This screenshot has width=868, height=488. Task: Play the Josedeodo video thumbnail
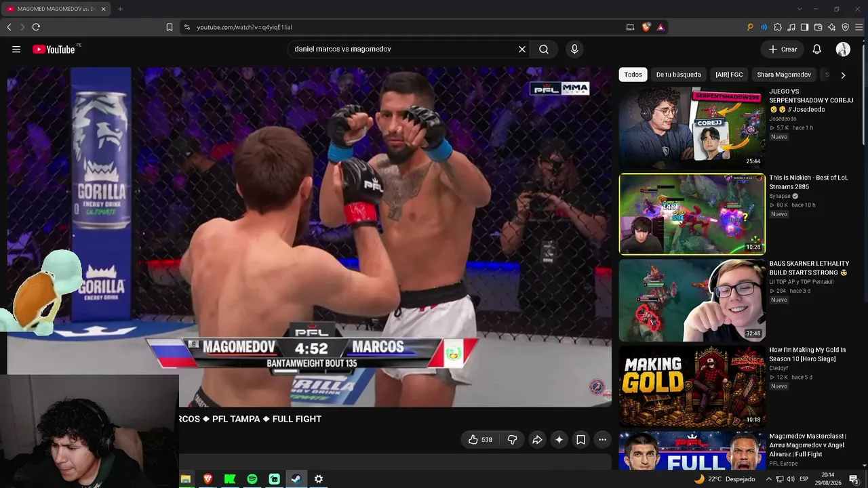[x=692, y=128]
